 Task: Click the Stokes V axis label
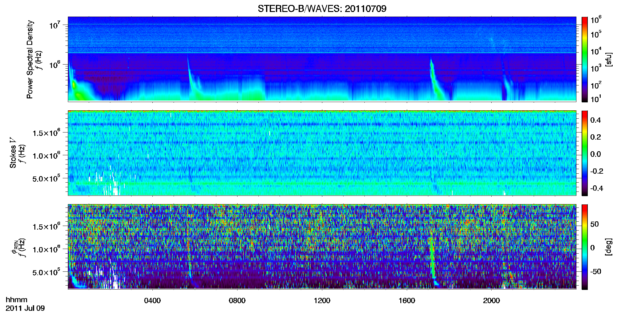(x=13, y=153)
